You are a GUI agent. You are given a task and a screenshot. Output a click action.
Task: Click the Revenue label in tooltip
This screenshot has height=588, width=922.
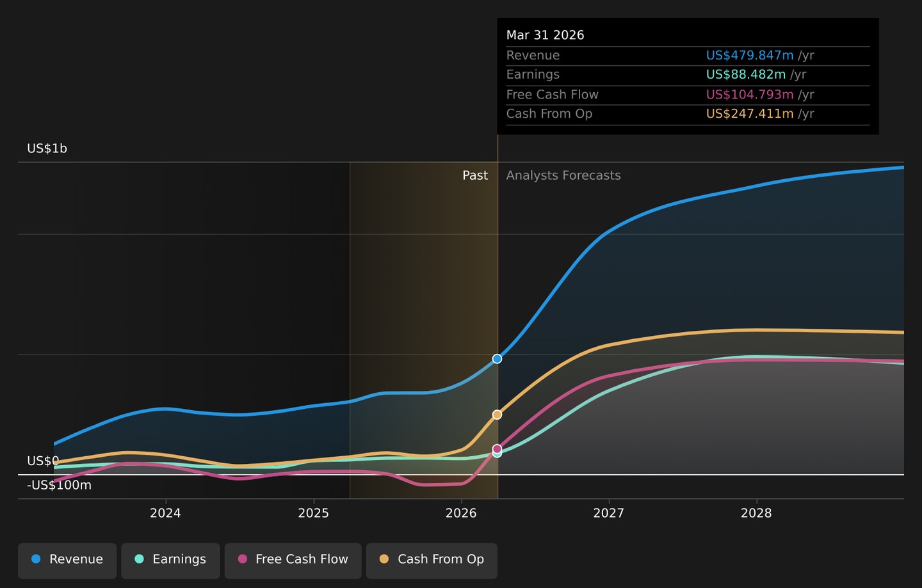[533, 56]
